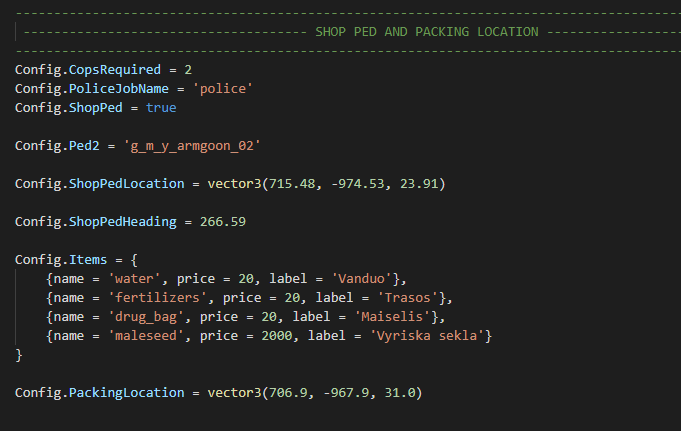Select the 'police' string value
Viewport: 681px width, 431px height.
click(x=223, y=89)
